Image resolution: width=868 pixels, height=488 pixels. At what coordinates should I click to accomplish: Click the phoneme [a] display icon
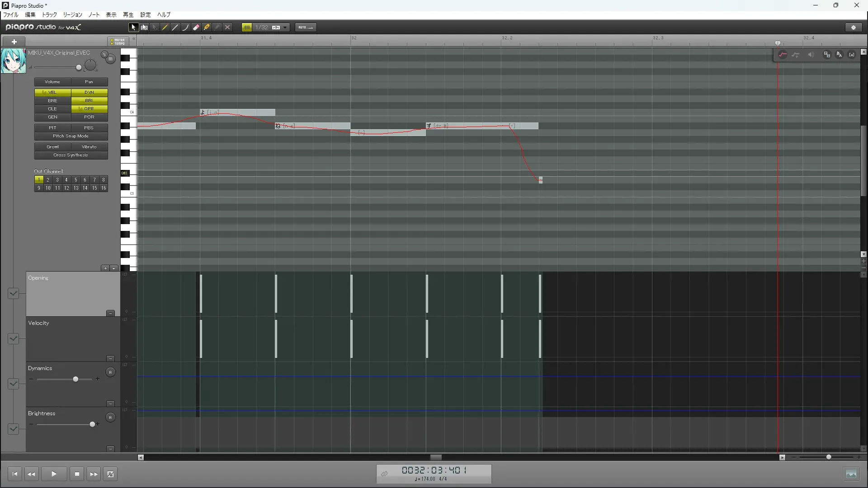click(852, 55)
